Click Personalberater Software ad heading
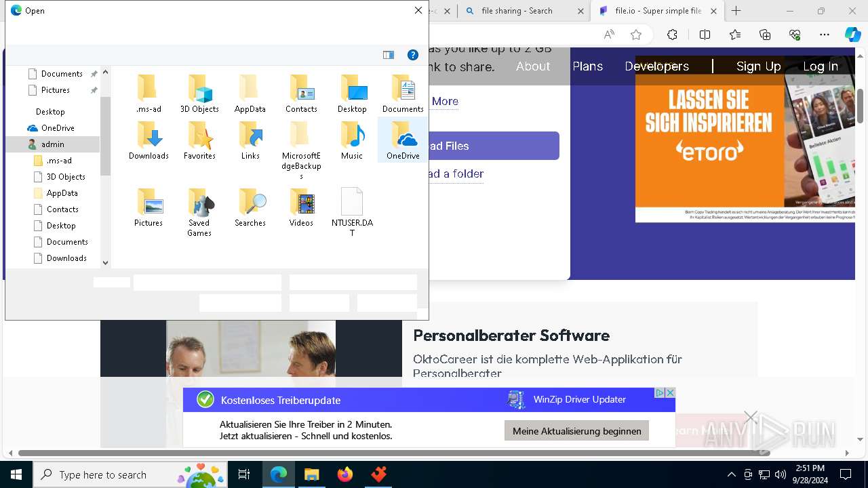 (511, 335)
